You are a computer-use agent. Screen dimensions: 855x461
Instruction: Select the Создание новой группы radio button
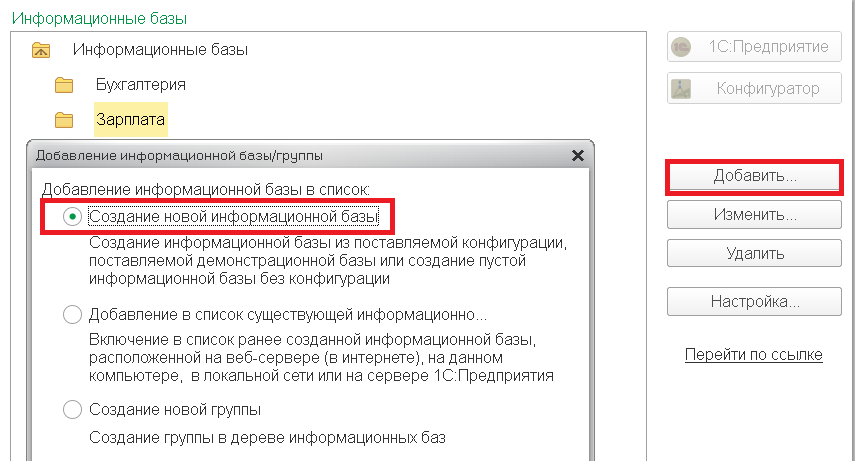tap(73, 410)
